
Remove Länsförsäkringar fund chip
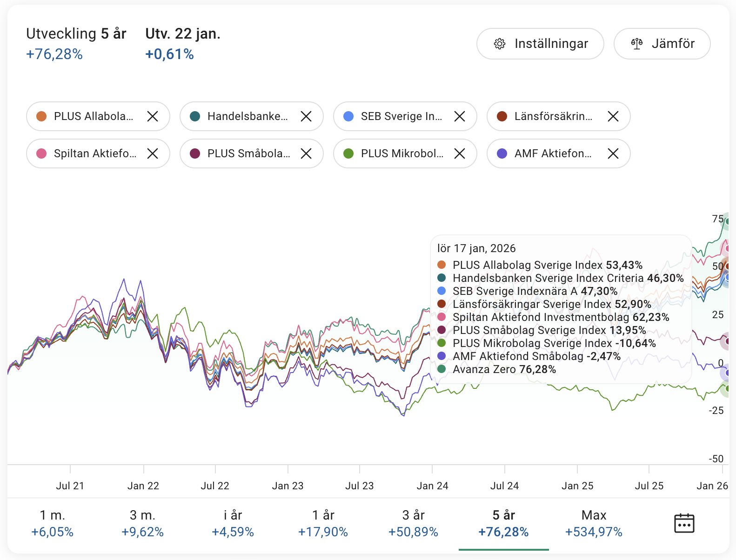click(x=613, y=116)
